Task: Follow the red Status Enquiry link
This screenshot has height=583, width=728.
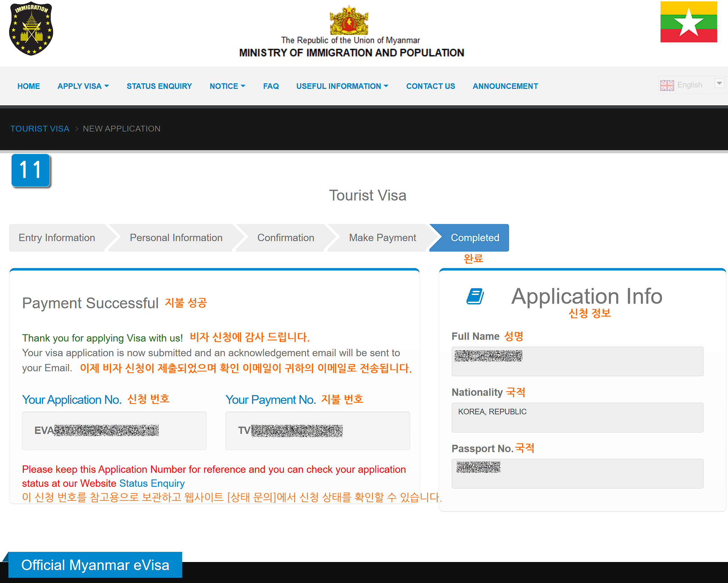Action: coord(152,483)
